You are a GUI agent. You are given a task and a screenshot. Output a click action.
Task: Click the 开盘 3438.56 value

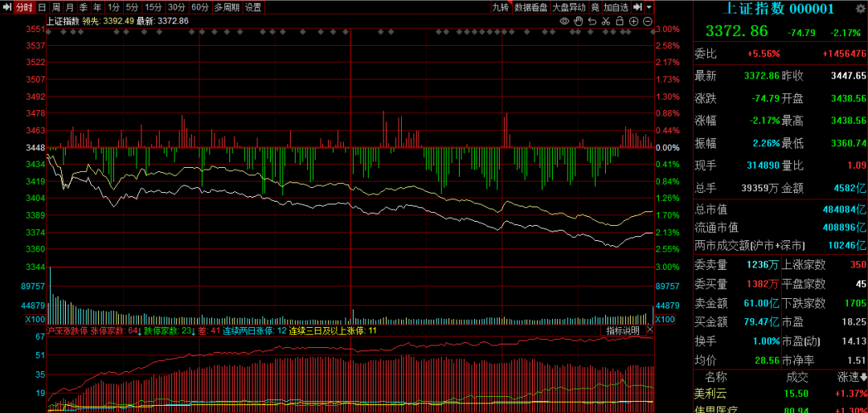pyautogui.click(x=848, y=99)
